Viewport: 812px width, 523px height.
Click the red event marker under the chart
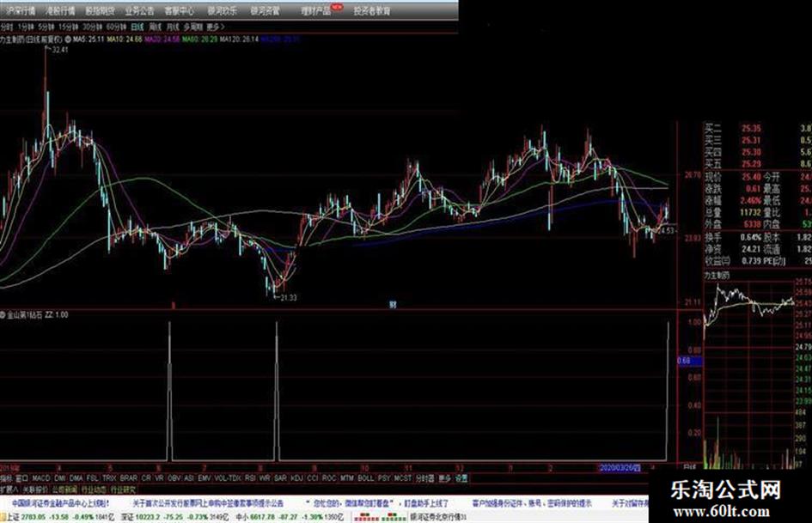[x=173, y=306]
